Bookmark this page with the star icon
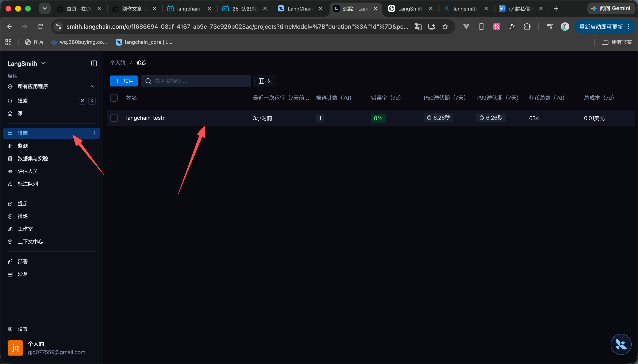638x364 pixels. (x=445, y=27)
